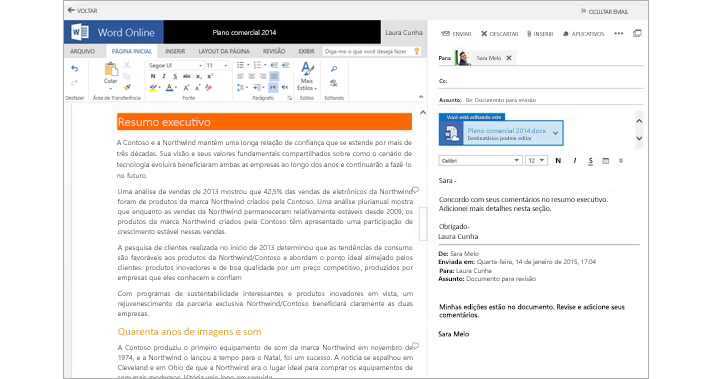Open the ARQUIVO menu

point(82,51)
